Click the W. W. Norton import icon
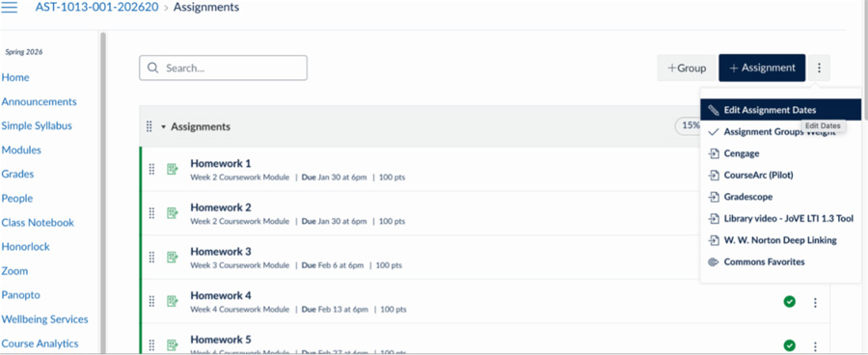This screenshot has width=868, height=355. pyautogui.click(x=714, y=240)
